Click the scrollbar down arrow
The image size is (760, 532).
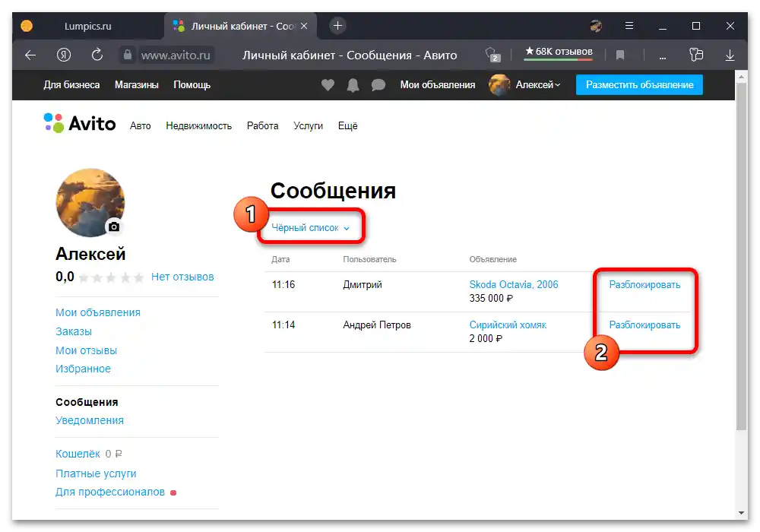point(741,512)
